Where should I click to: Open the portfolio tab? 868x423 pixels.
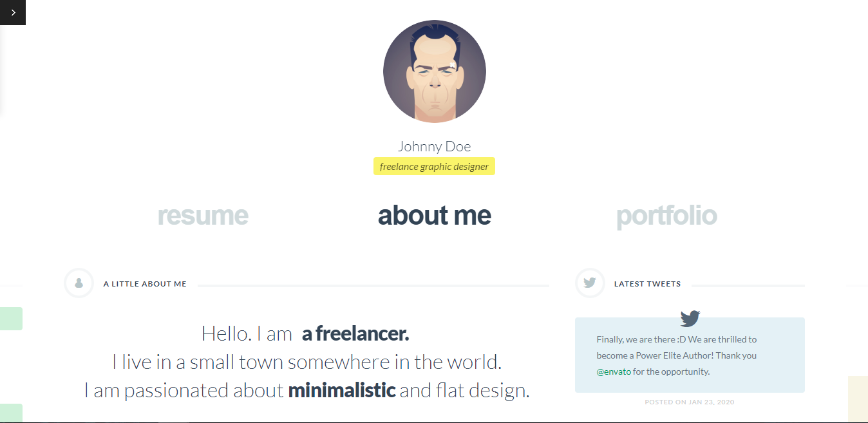click(666, 216)
